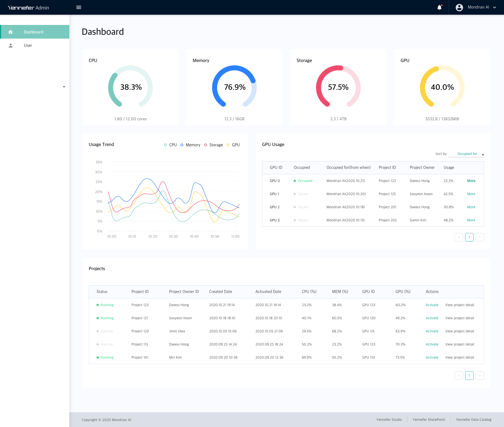Screen dimensions: 504x427
Task: Open the notification bell
Action: click(x=439, y=7)
